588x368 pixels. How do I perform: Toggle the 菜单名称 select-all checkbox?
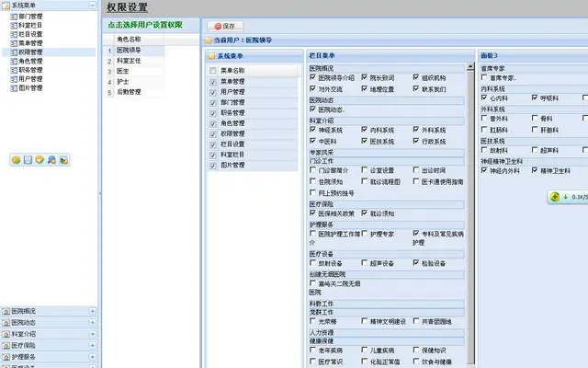(x=213, y=70)
